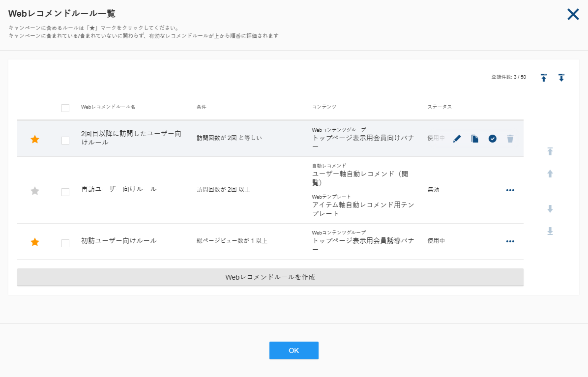Check the select-all checkbox in header
This screenshot has height=377, width=588.
pos(65,108)
